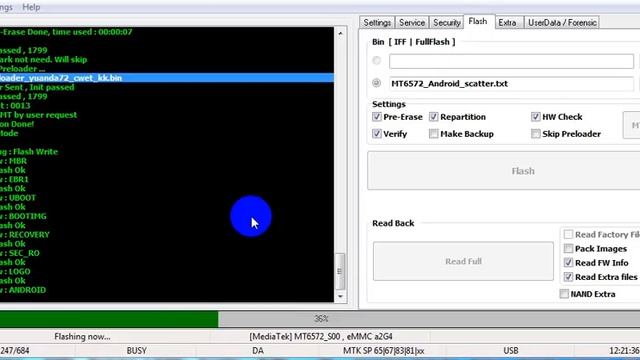Image resolution: width=640 pixels, height=360 pixels.
Task: Select the highlighted cwet_kk.bin log line
Action: 167,78
